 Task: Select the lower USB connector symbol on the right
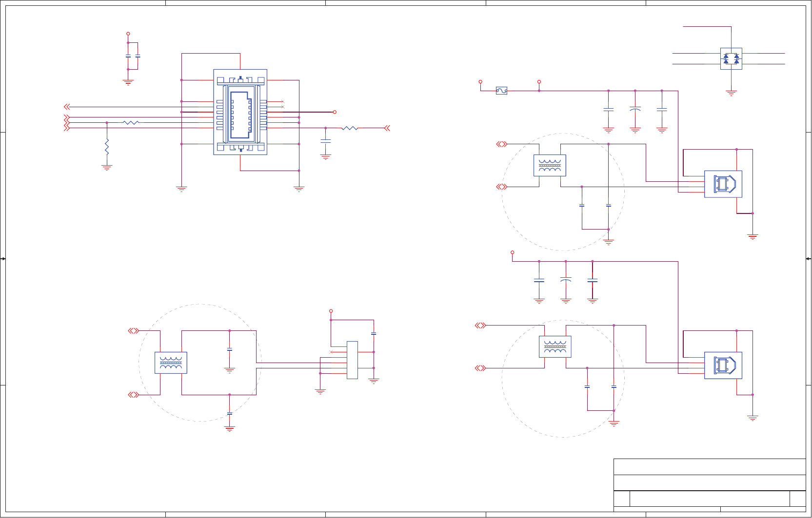(x=723, y=365)
